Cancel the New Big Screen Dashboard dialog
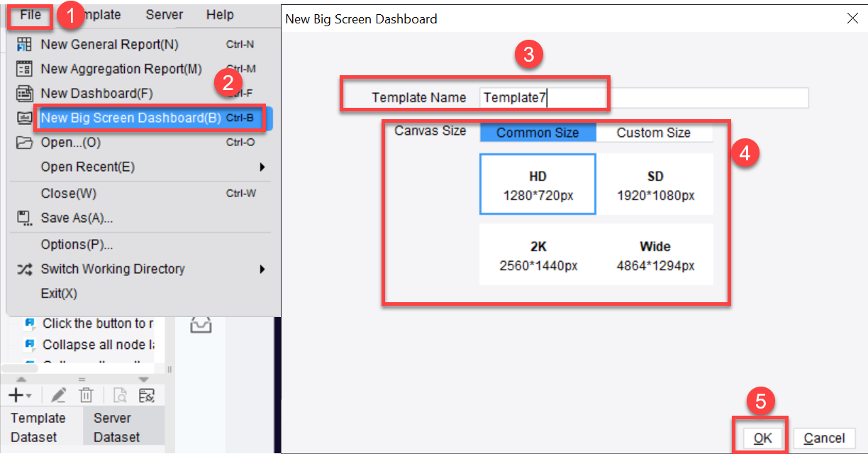 pyautogui.click(x=825, y=438)
